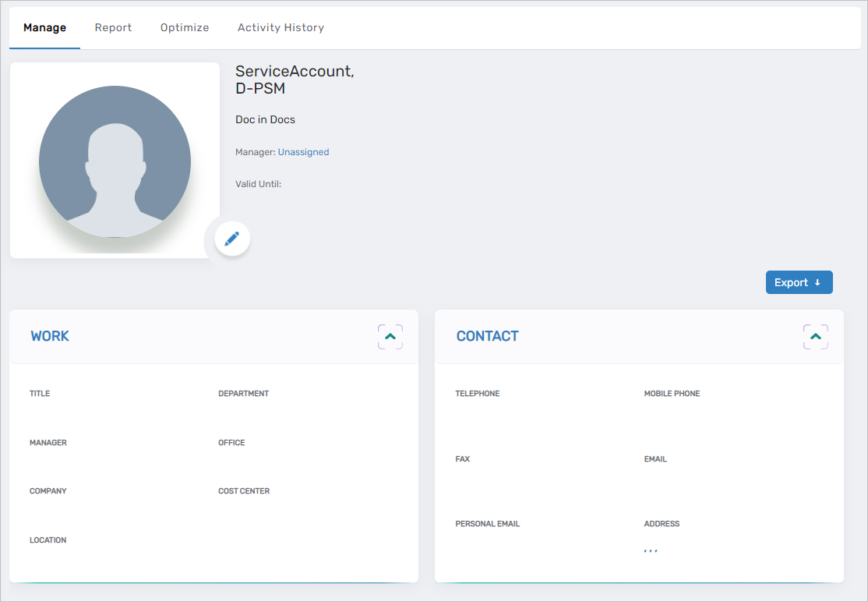Switch to the Report tab

tap(113, 28)
